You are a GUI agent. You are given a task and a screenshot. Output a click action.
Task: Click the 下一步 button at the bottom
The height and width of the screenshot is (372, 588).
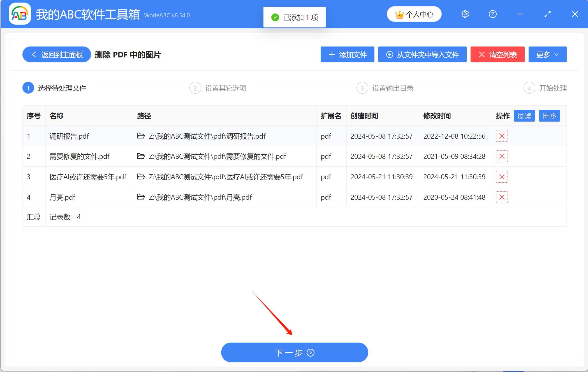click(295, 352)
